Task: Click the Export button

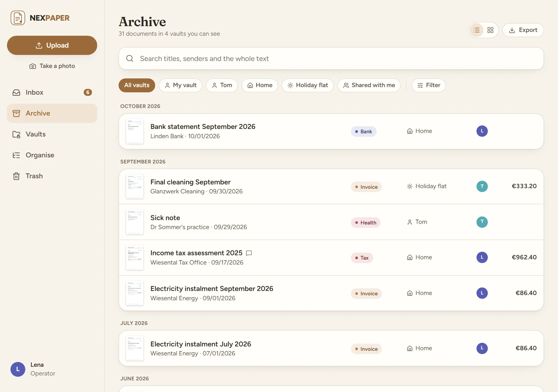Action: pos(523,30)
